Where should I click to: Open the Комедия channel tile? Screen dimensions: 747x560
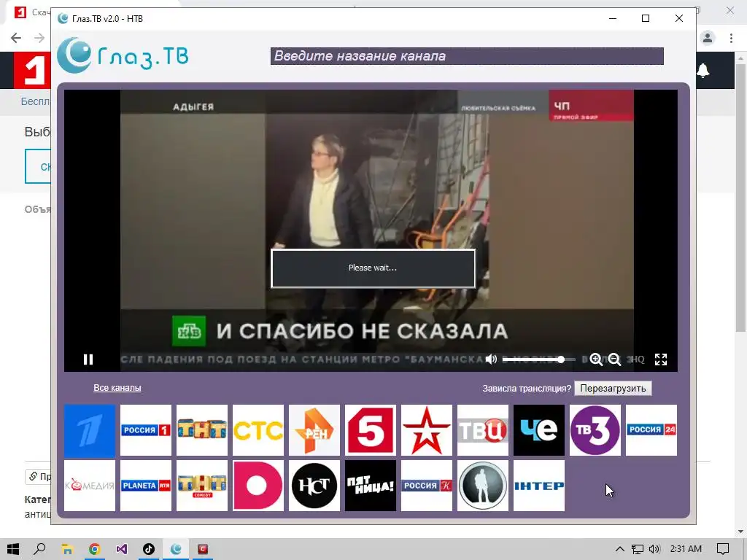tap(90, 486)
